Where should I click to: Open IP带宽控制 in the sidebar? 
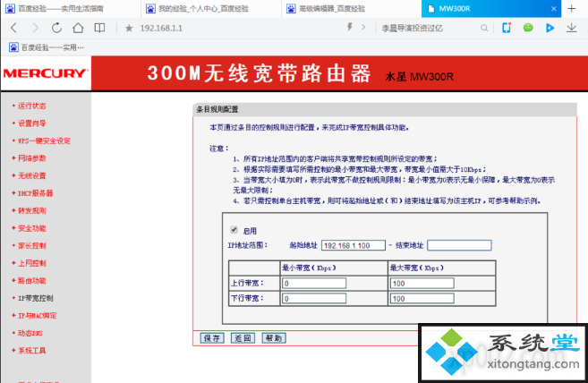click(36, 298)
